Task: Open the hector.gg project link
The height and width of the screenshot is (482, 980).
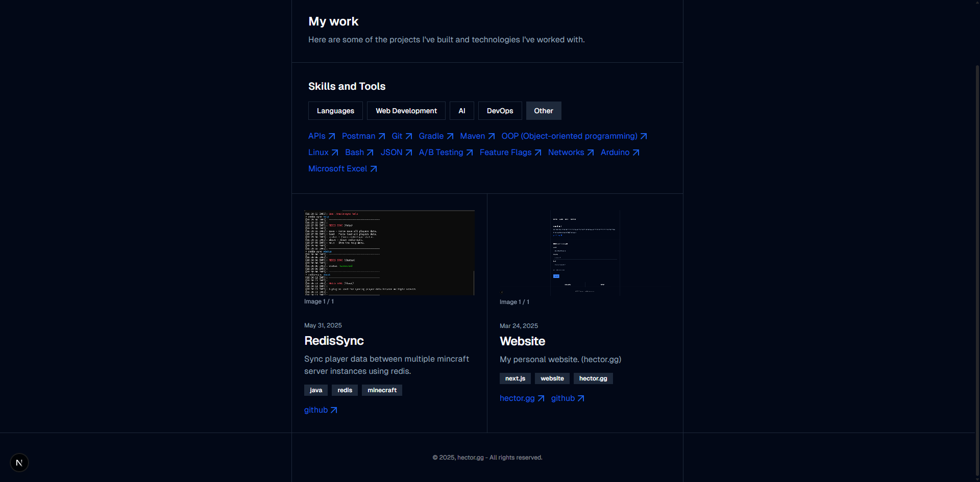Action: click(x=522, y=398)
